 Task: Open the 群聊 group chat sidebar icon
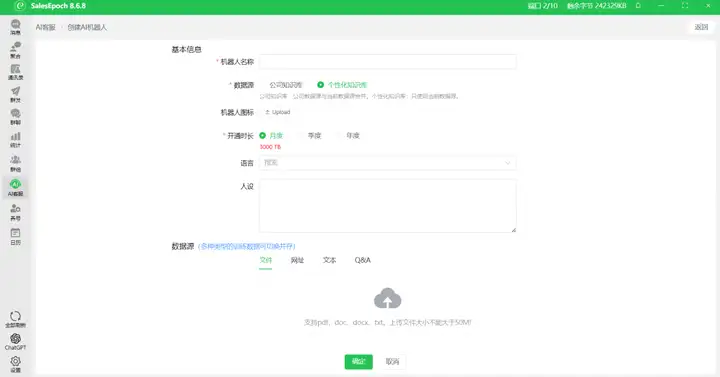[x=15, y=117]
